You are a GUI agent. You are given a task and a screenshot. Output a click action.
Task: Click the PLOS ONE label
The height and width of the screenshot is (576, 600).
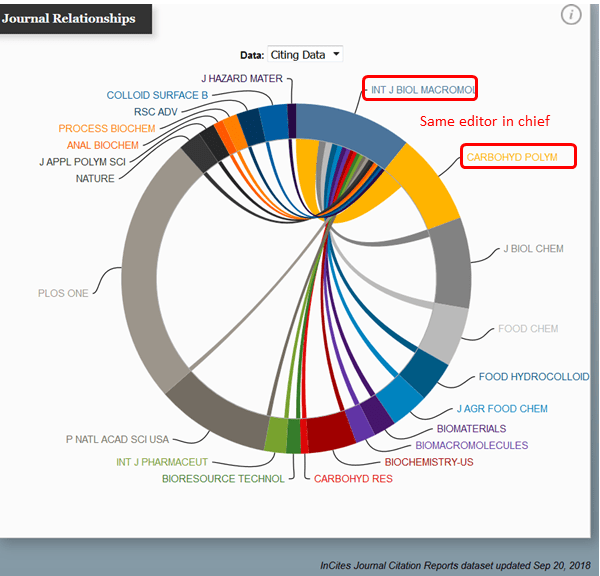(x=63, y=293)
